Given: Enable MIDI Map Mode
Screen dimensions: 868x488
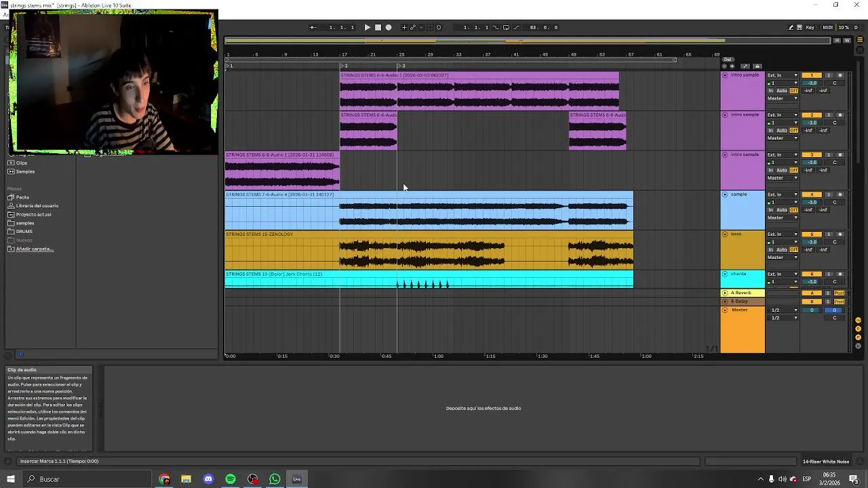Looking at the screenshot, I should (828, 28).
